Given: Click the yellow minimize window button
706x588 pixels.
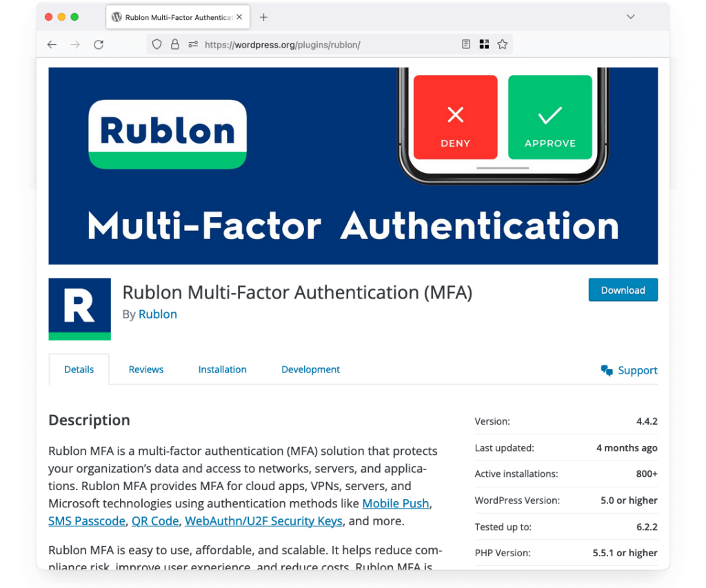Looking at the screenshot, I should click(x=61, y=17).
